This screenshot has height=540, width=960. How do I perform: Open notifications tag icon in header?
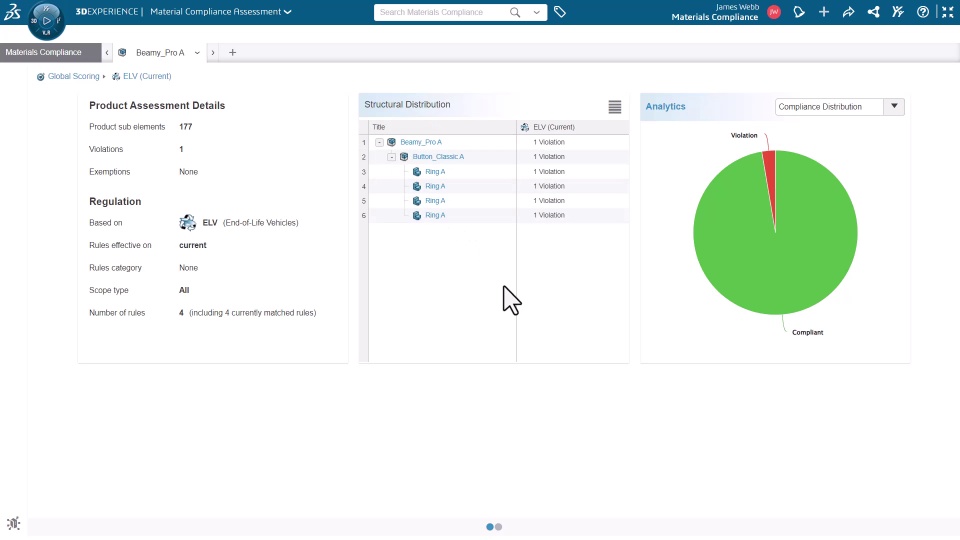[799, 12]
